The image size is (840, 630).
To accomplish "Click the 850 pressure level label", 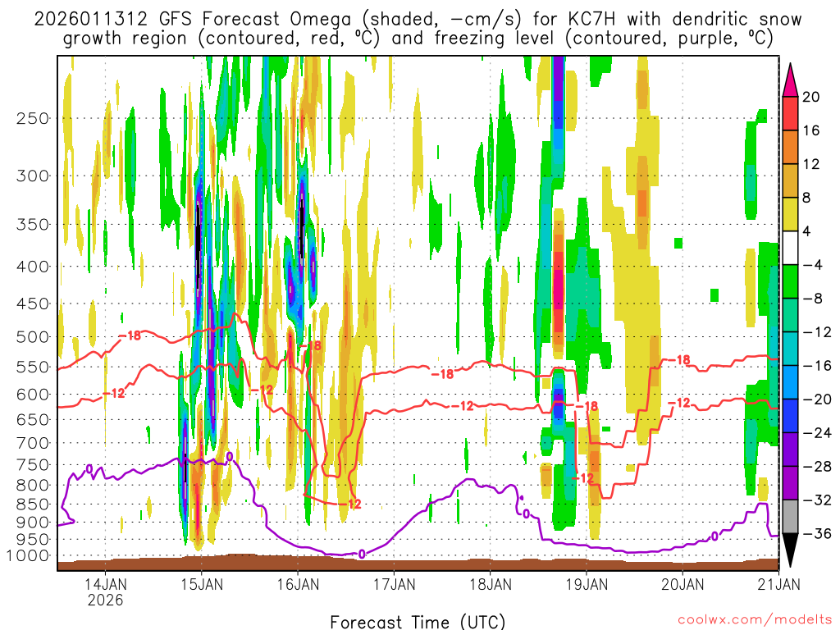I will (x=33, y=504).
